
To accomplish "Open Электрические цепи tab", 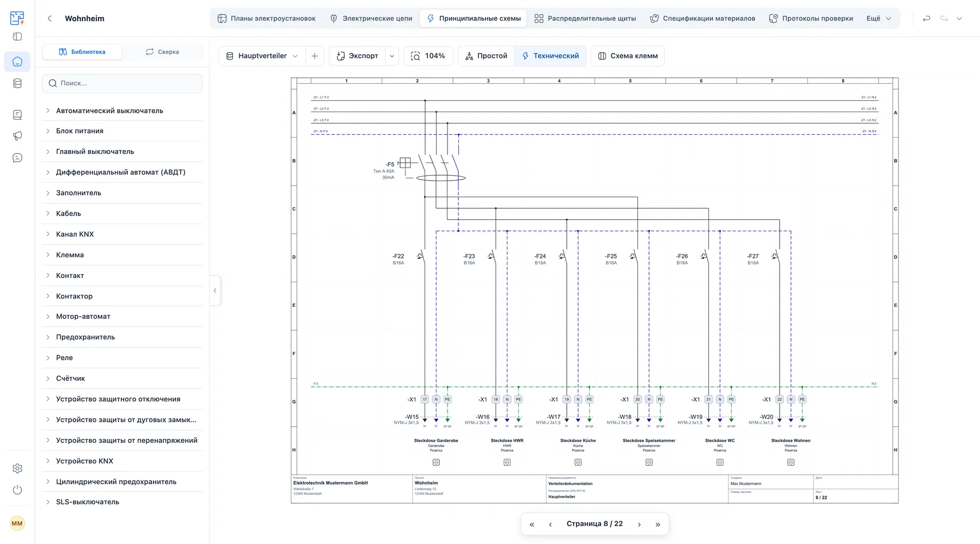I will 371,18.
